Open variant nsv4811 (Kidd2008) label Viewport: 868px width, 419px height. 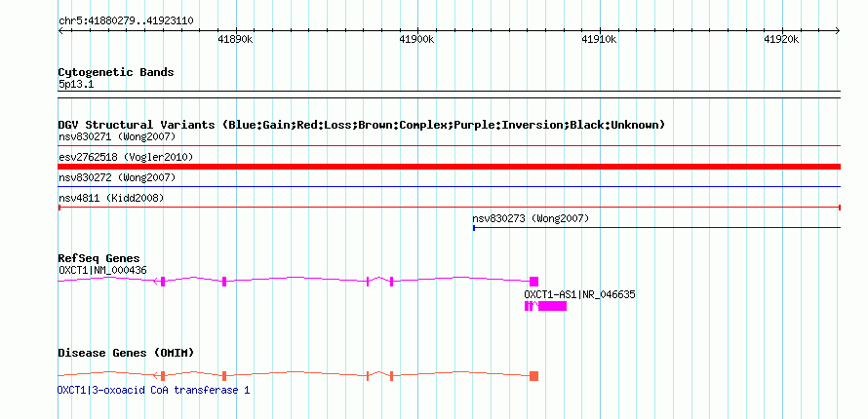111,198
